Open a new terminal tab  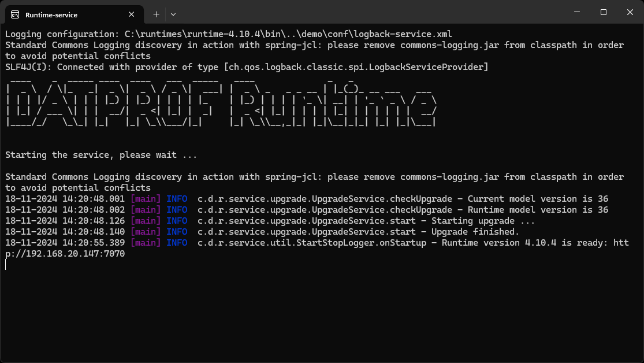pos(156,14)
